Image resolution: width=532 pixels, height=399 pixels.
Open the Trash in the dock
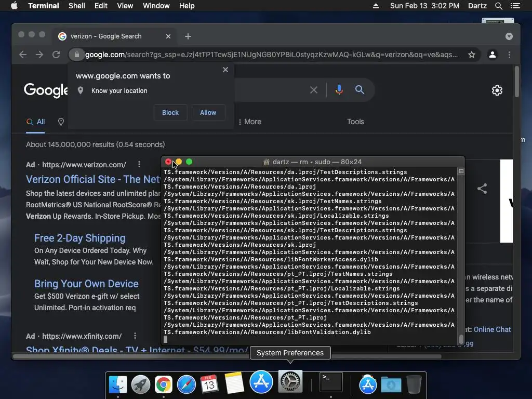tap(414, 384)
